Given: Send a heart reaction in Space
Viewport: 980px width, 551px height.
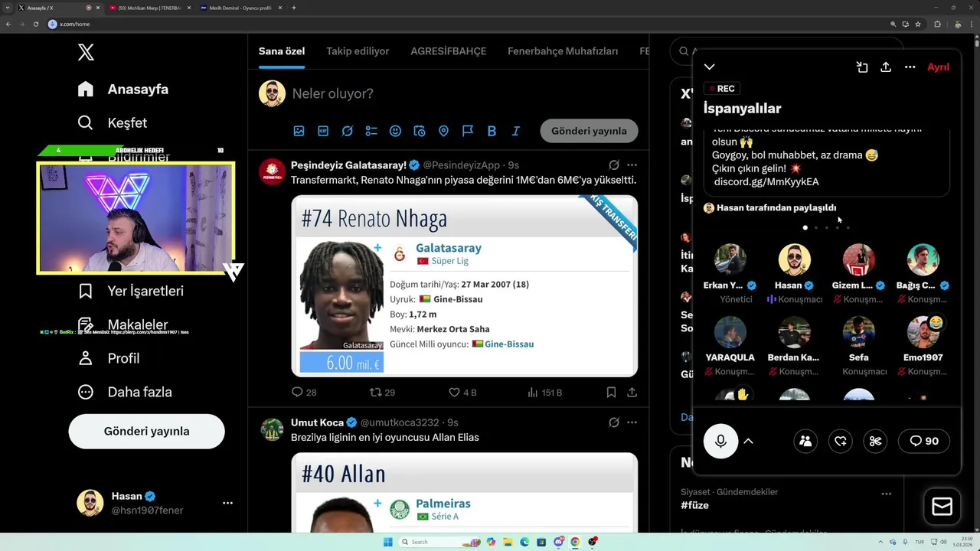Looking at the screenshot, I should pos(841,441).
